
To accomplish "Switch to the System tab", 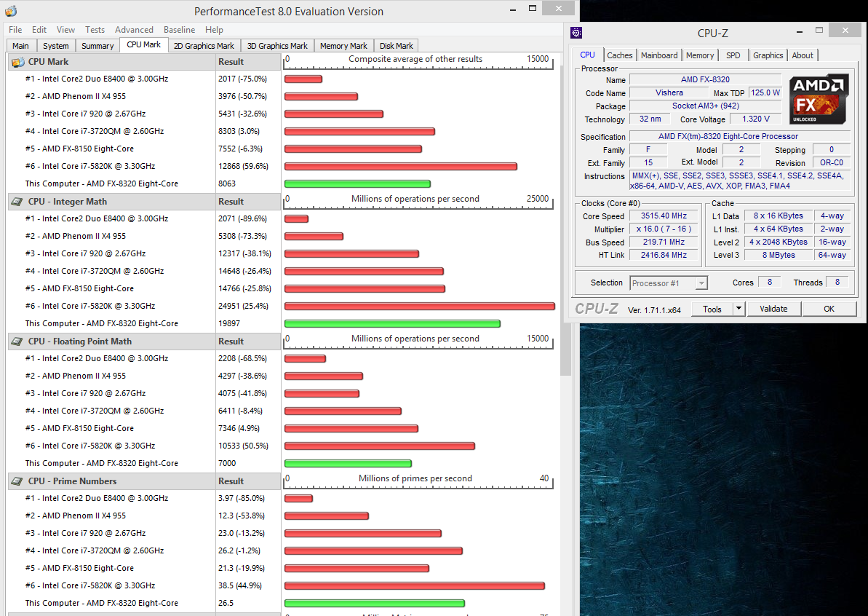I will (56, 46).
